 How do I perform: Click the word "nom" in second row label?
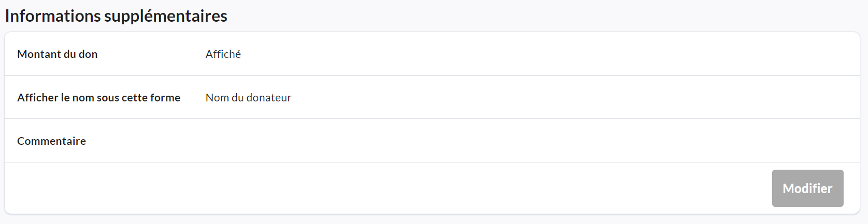pyautogui.click(x=83, y=98)
